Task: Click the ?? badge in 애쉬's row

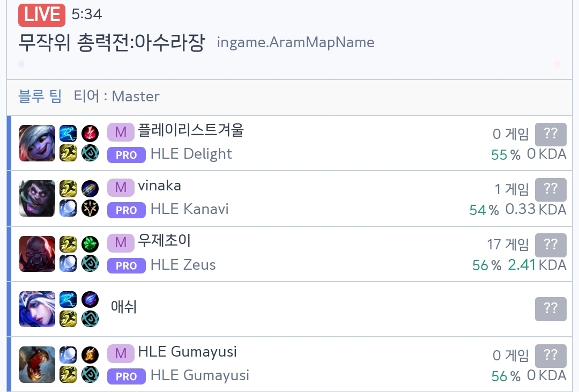Action: (x=551, y=309)
